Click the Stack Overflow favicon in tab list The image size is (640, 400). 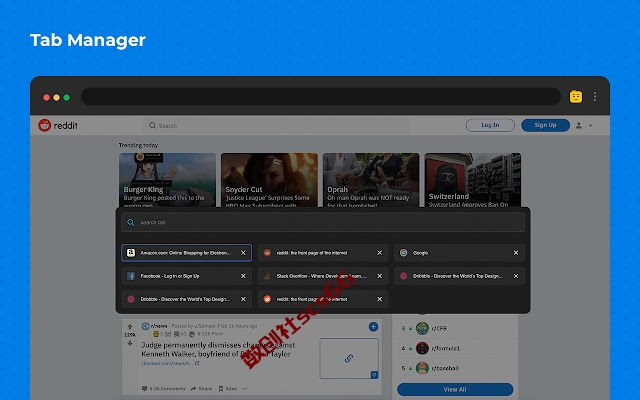point(267,276)
